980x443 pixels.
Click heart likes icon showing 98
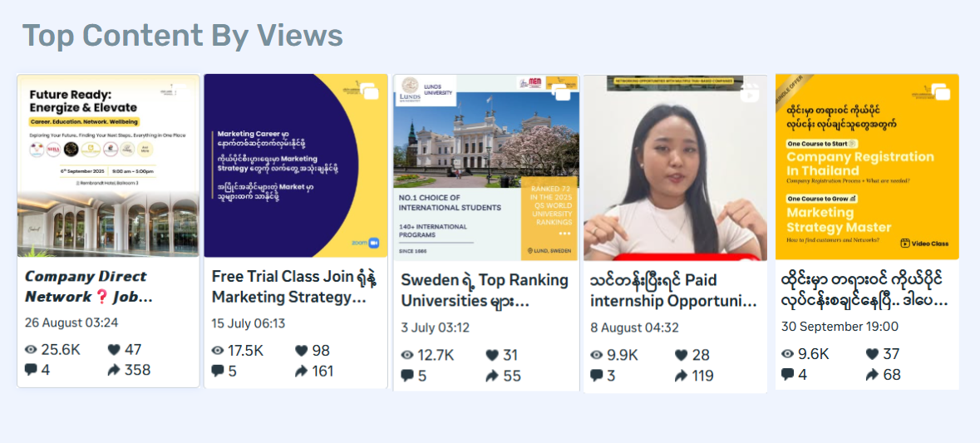coord(301,351)
